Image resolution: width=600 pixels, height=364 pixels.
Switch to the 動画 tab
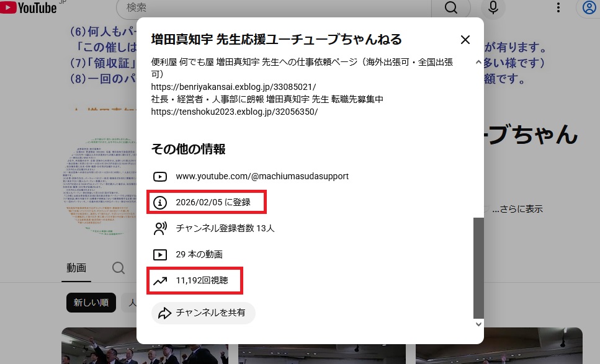coord(76,268)
